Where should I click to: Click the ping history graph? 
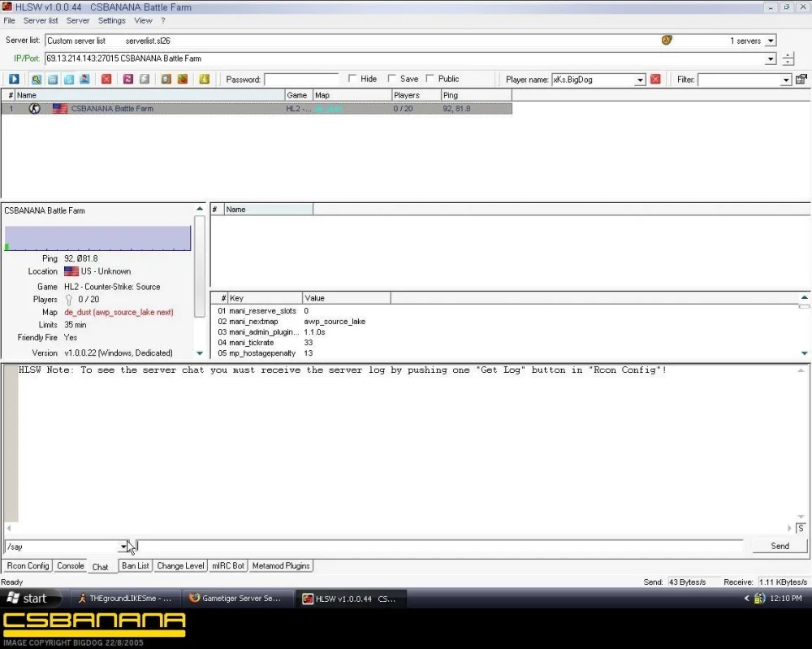pos(97,238)
